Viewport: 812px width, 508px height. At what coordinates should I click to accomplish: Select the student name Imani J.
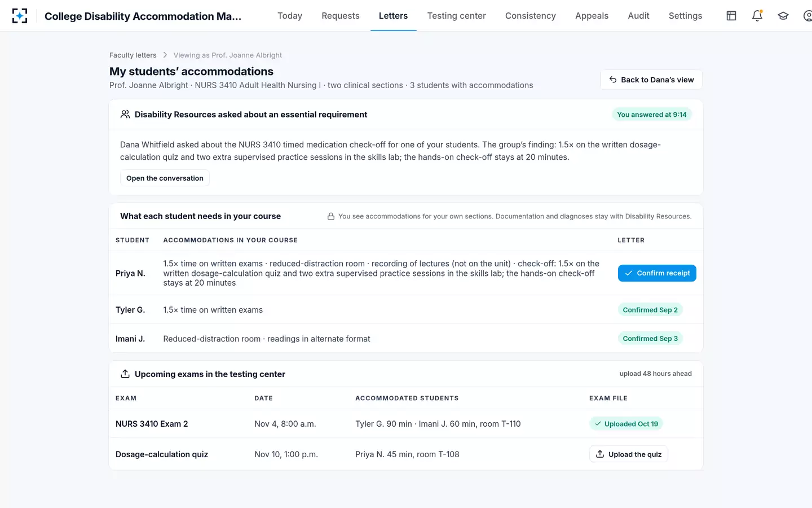[x=130, y=339]
